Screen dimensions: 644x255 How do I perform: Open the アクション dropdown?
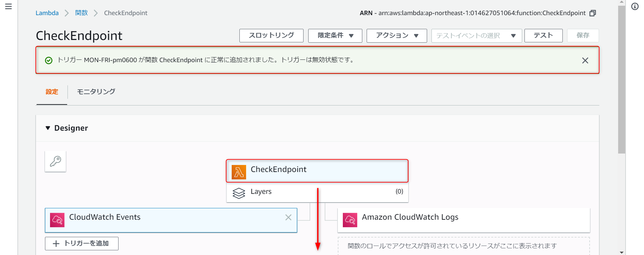(397, 36)
